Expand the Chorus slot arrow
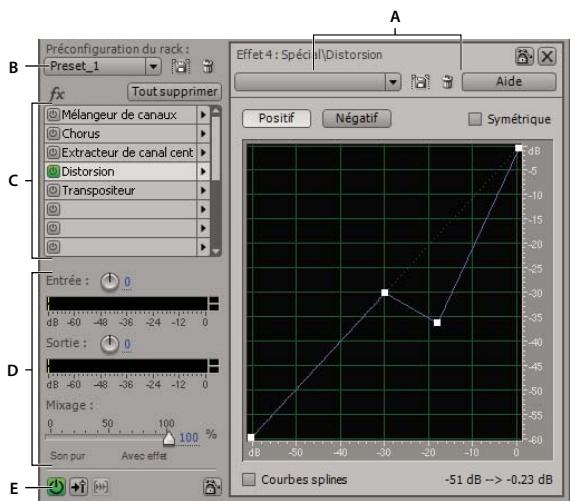The width and height of the screenshot is (576, 501). point(203,133)
